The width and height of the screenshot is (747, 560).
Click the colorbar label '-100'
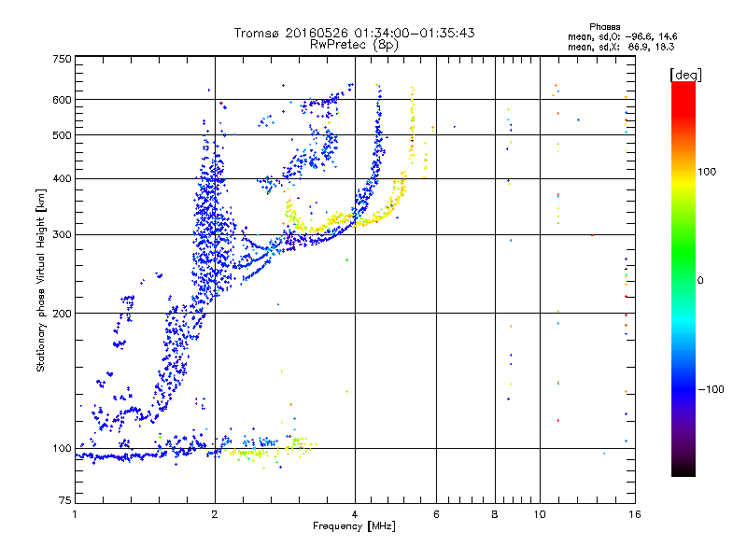tap(711, 389)
